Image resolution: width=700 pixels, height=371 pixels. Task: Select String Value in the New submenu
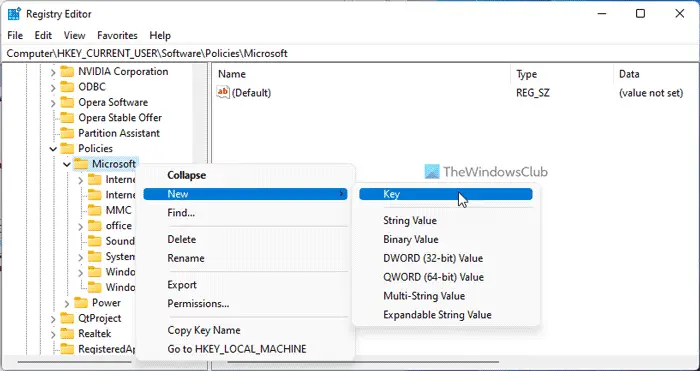pyautogui.click(x=410, y=221)
